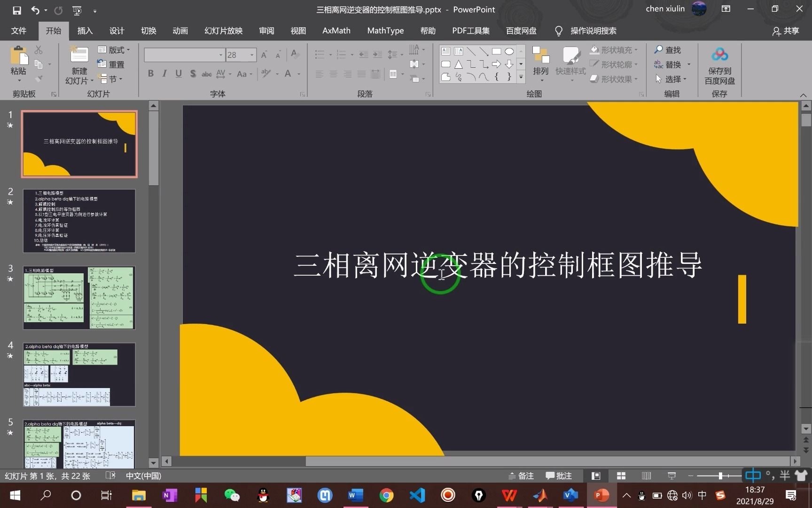812x508 pixels.
Task: Click the Replace (替换) button
Action: click(x=668, y=64)
